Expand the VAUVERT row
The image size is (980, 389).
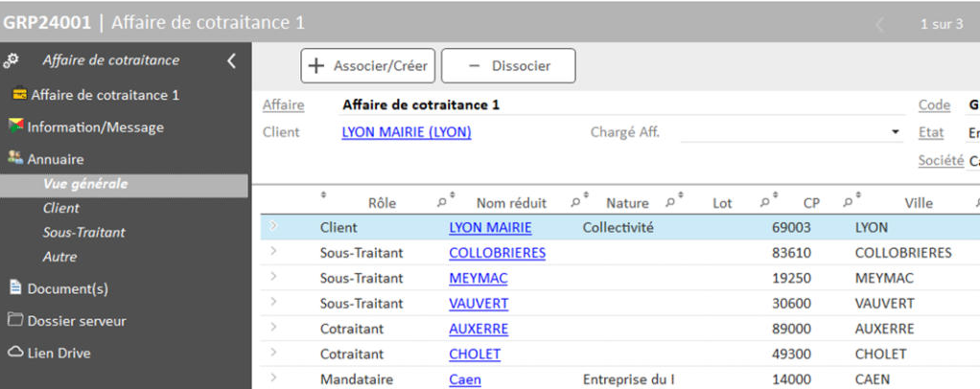tap(272, 302)
